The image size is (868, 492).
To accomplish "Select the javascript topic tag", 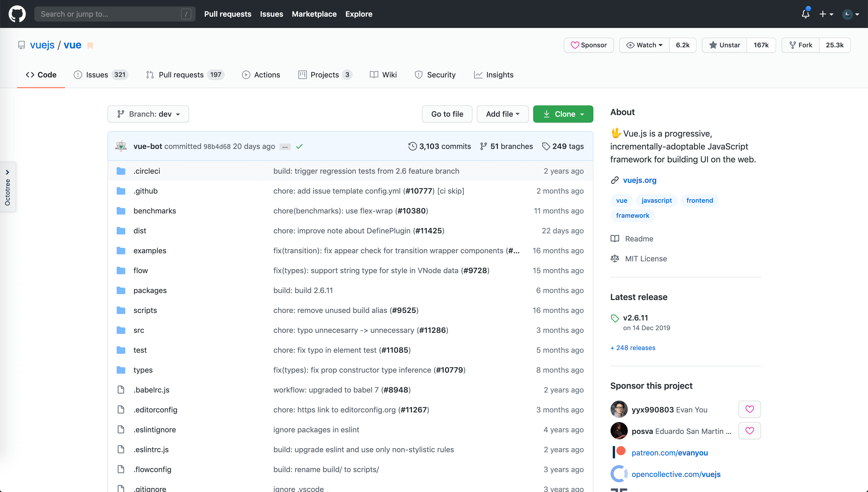I will (657, 200).
